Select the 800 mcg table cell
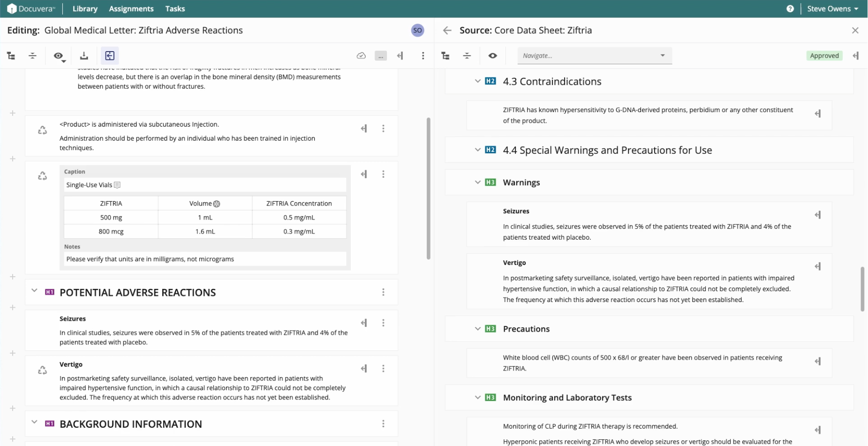The image size is (868, 446). pos(111,231)
